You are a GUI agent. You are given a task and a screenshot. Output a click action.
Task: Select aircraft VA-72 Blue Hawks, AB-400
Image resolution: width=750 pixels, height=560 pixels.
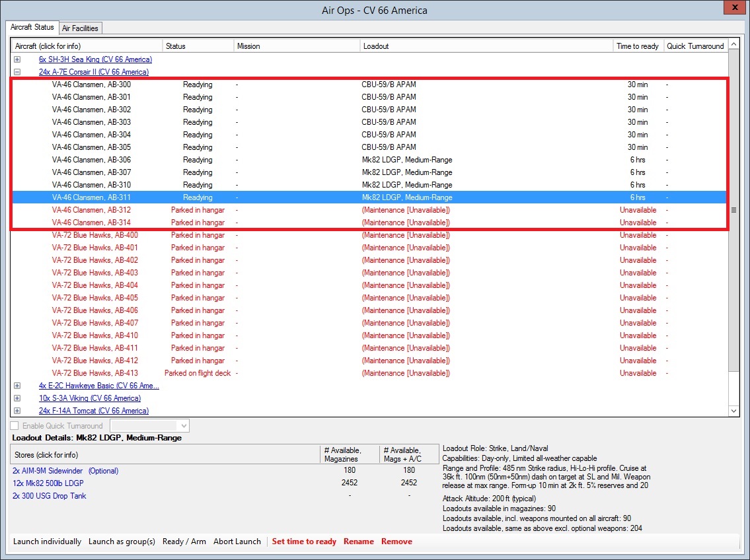[x=369, y=235]
